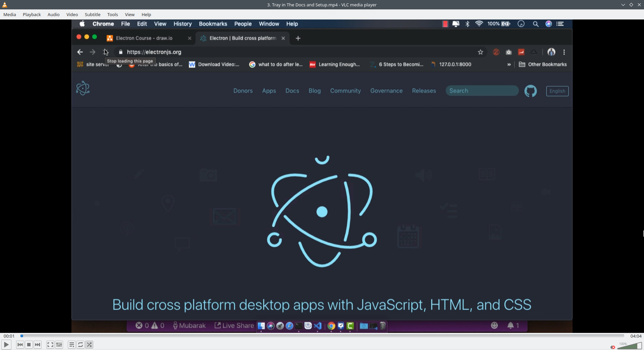The height and width of the screenshot is (350, 644).
Task: Toggle loop/repeat mode
Action: 80,345
